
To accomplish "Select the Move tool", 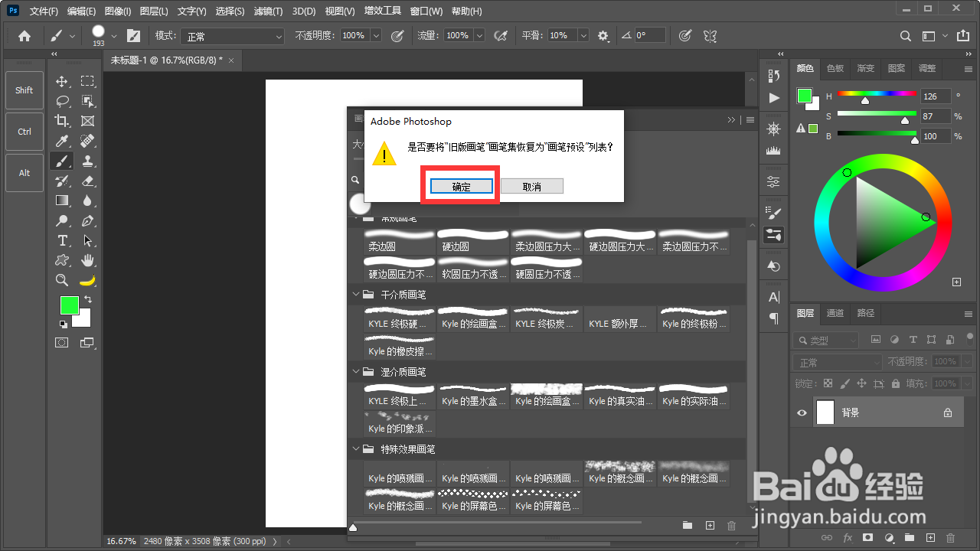I will (x=62, y=81).
